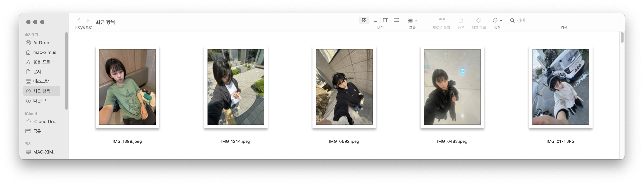Switch to column view
644x185 pixels.
pyautogui.click(x=386, y=20)
